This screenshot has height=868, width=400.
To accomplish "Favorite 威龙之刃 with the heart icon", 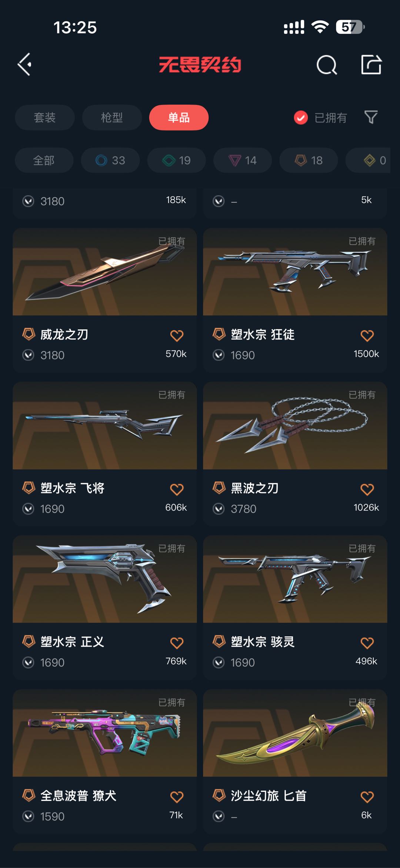I will pos(177,336).
